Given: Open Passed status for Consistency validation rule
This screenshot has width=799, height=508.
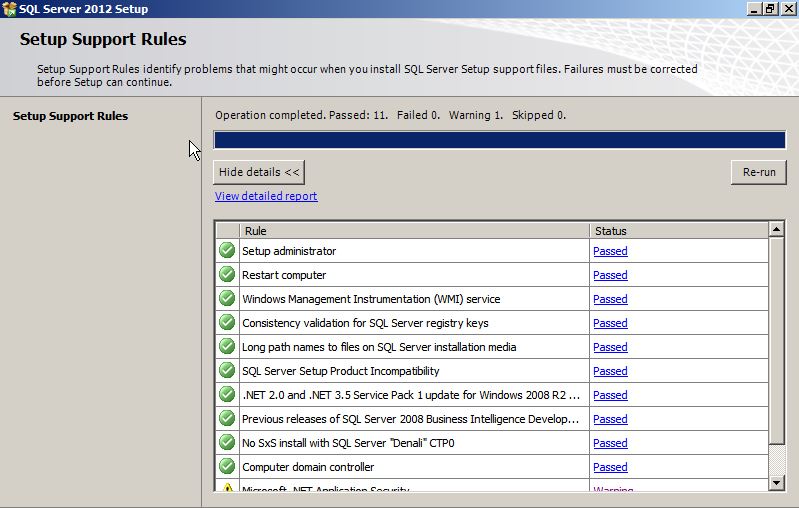Looking at the screenshot, I should coord(610,323).
